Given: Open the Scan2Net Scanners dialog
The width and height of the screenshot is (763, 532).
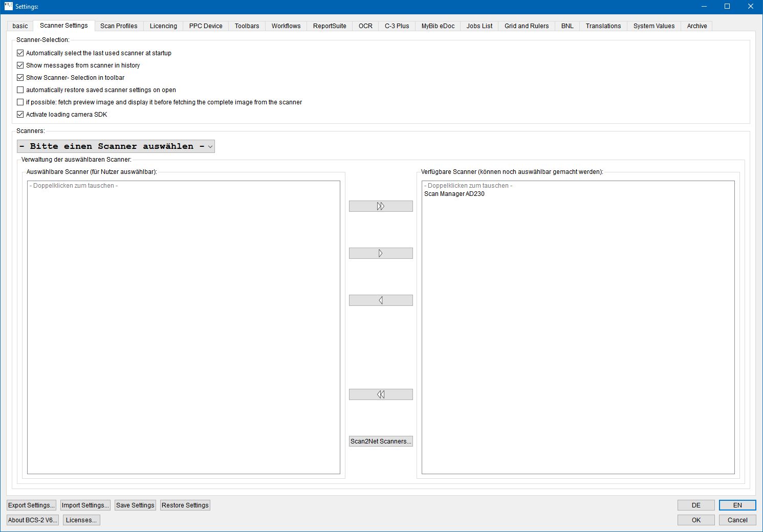Looking at the screenshot, I should click(381, 441).
